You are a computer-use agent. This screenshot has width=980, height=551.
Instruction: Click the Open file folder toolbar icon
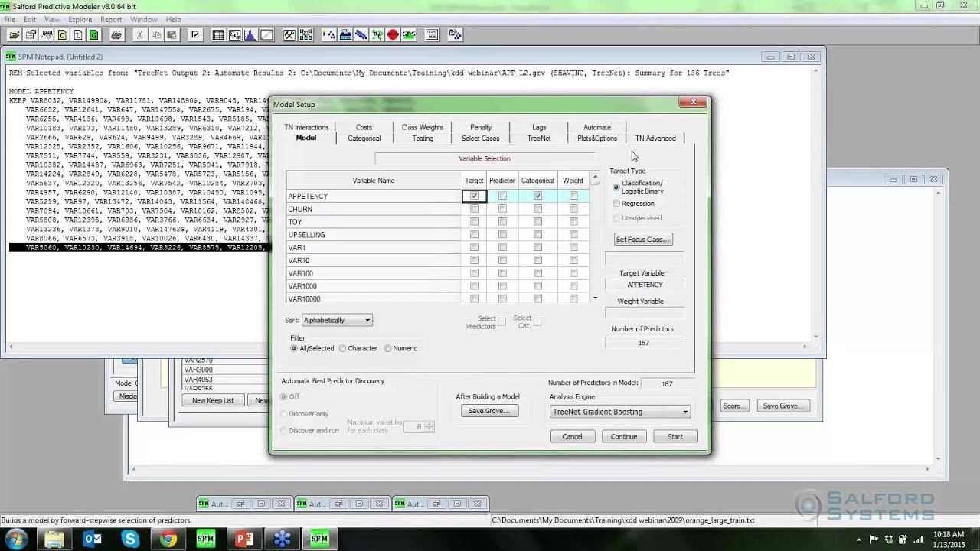[15, 34]
